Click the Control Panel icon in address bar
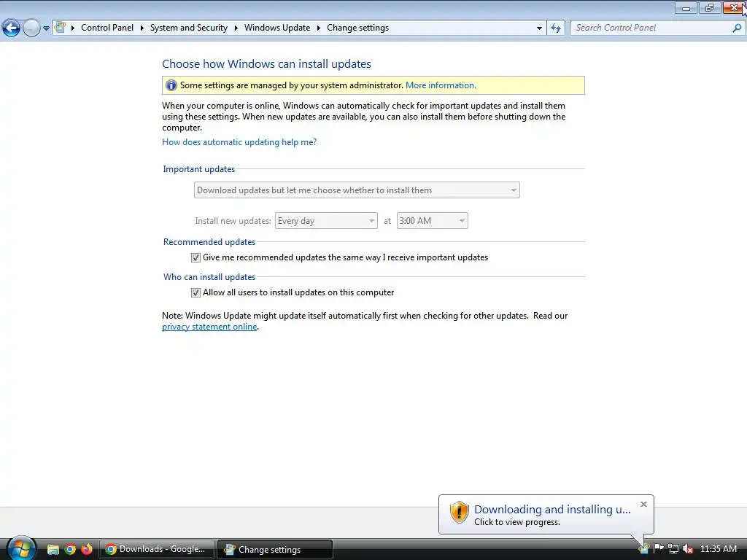747x560 pixels. coord(60,27)
